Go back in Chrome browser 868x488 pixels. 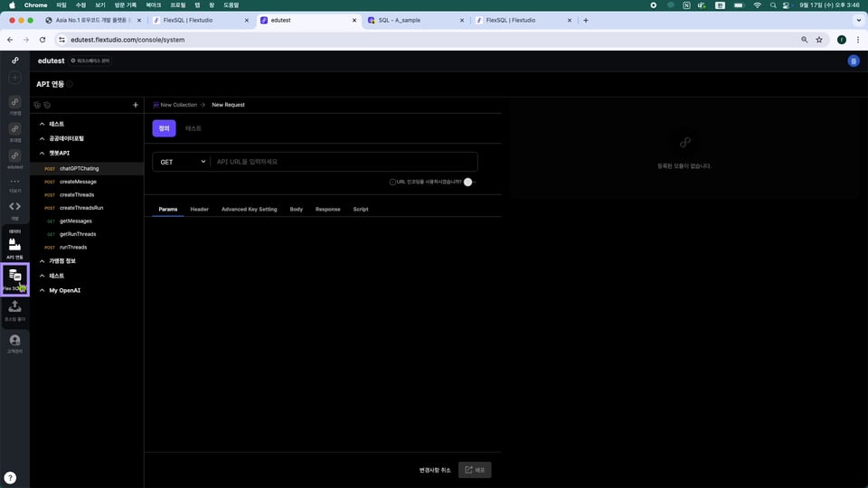[x=10, y=40]
